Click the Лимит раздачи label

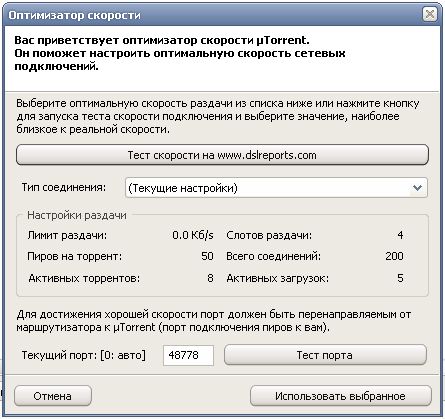coord(67,235)
